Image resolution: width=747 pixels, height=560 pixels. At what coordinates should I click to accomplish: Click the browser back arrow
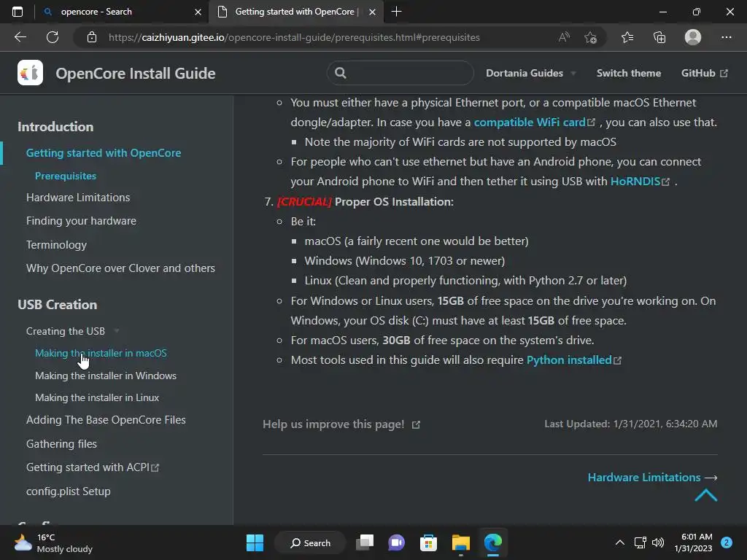(x=20, y=37)
